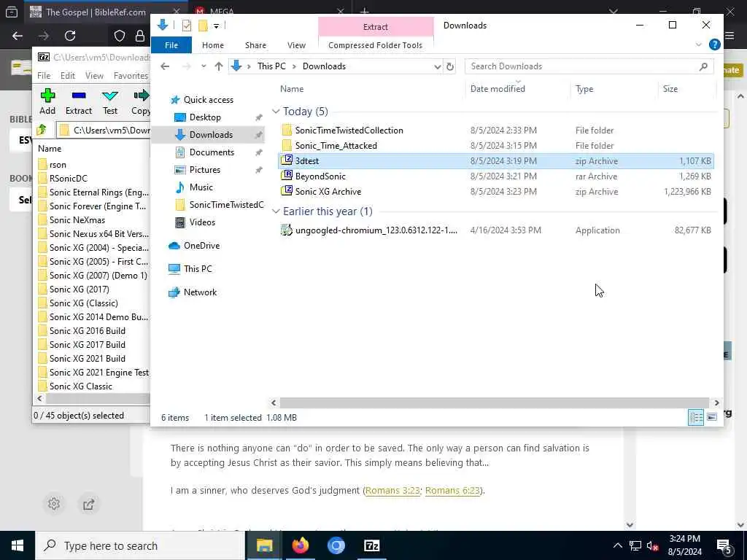747x560 pixels.
Task: Click New Folder icon in Explorer title bar
Action: coord(203,26)
